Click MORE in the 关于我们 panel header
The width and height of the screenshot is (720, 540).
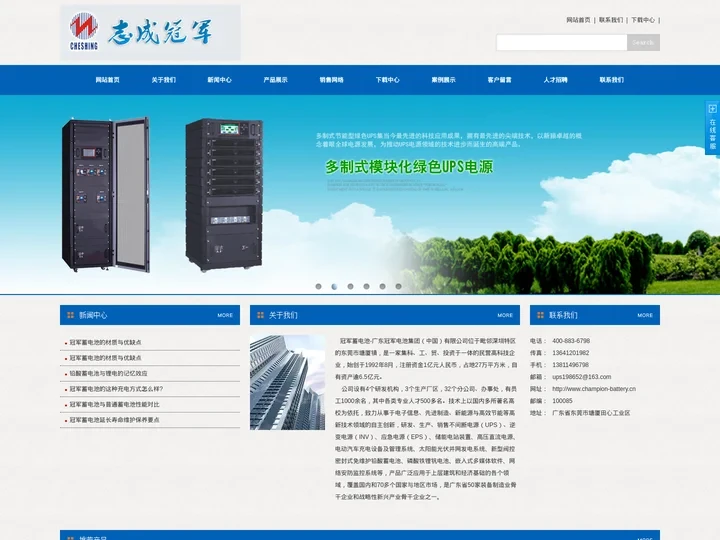[x=505, y=315]
